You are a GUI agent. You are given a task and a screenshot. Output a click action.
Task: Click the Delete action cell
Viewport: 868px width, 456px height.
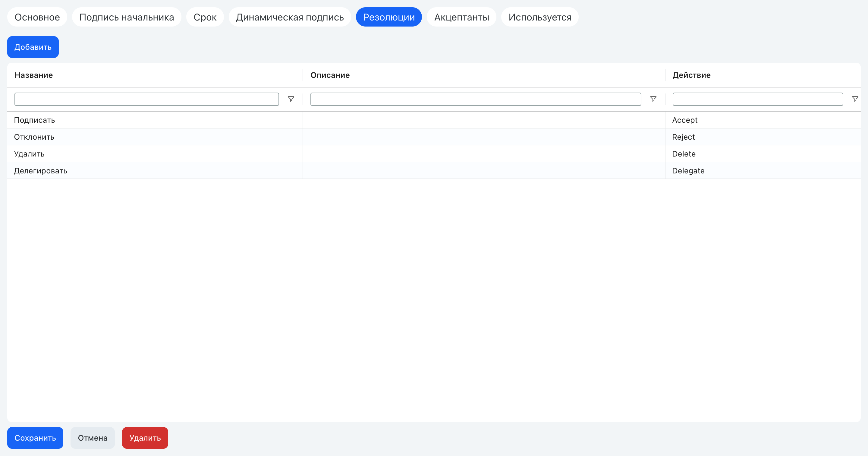coord(763,154)
